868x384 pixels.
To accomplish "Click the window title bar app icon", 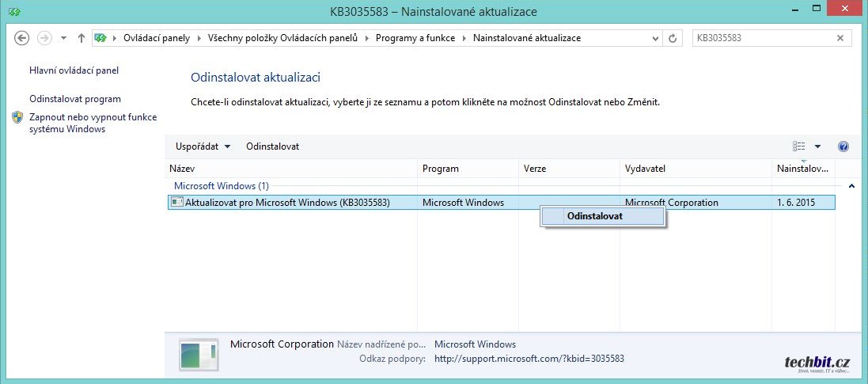I will (15, 11).
